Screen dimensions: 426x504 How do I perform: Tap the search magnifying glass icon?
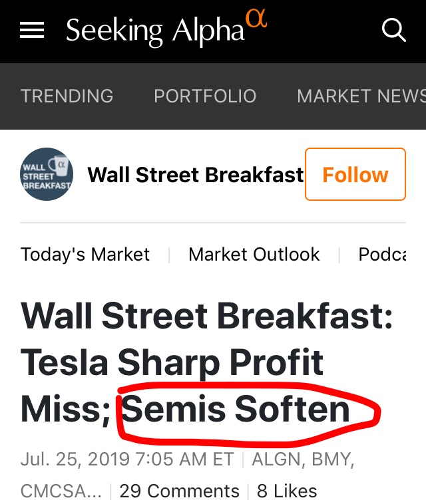point(393,31)
